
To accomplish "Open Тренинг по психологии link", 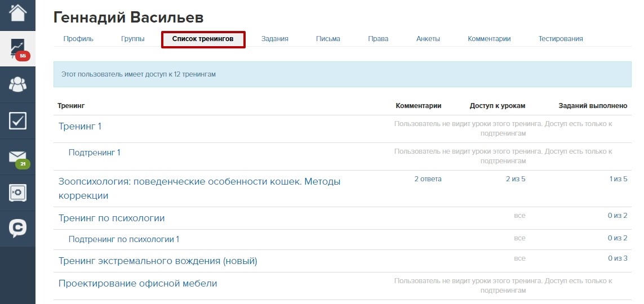I will [x=112, y=218].
